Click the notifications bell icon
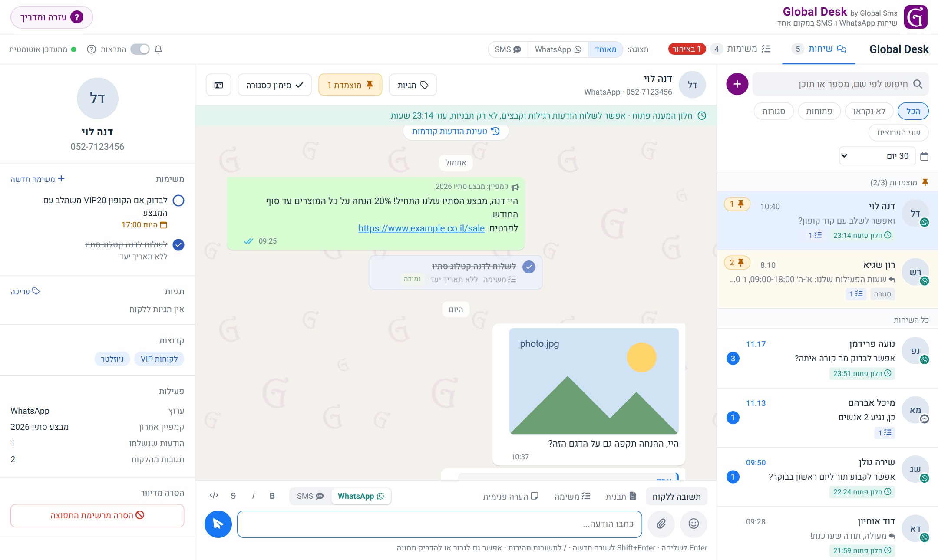 click(x=159, y=49)
